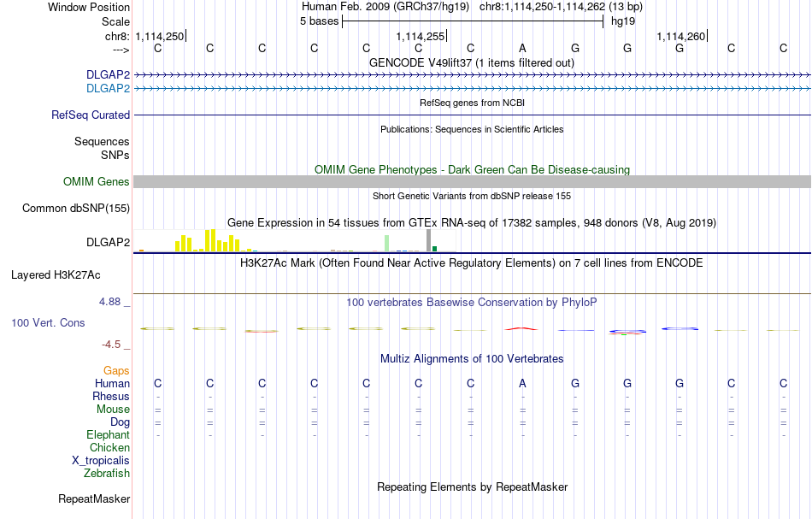
Task: Select the Chicken species row label
Action: [109, 447]
